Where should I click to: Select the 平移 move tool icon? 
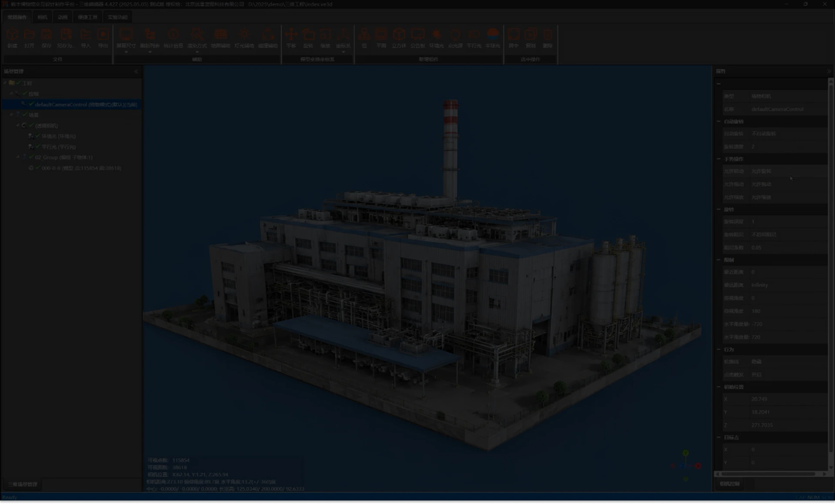(291, 35)
